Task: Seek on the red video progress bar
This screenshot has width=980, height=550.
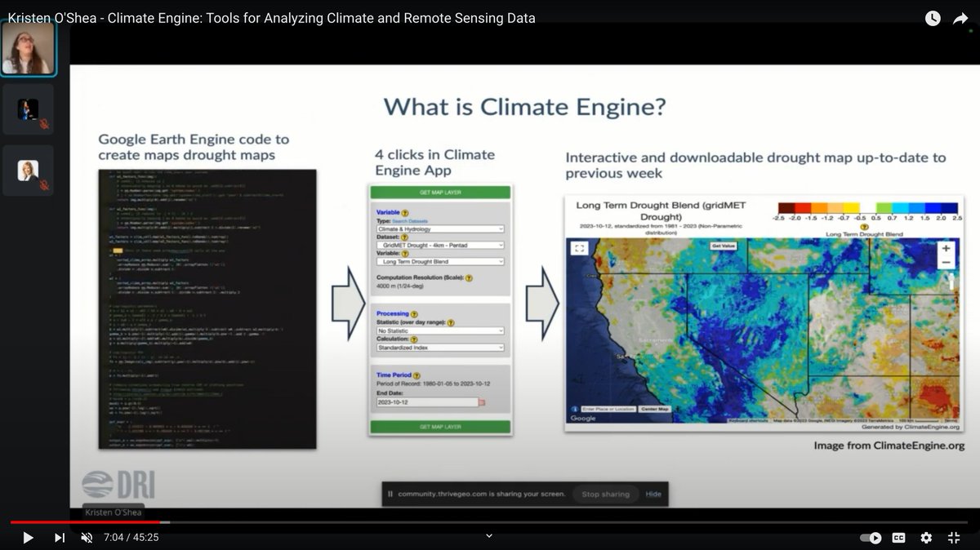Action: (85, 522)
